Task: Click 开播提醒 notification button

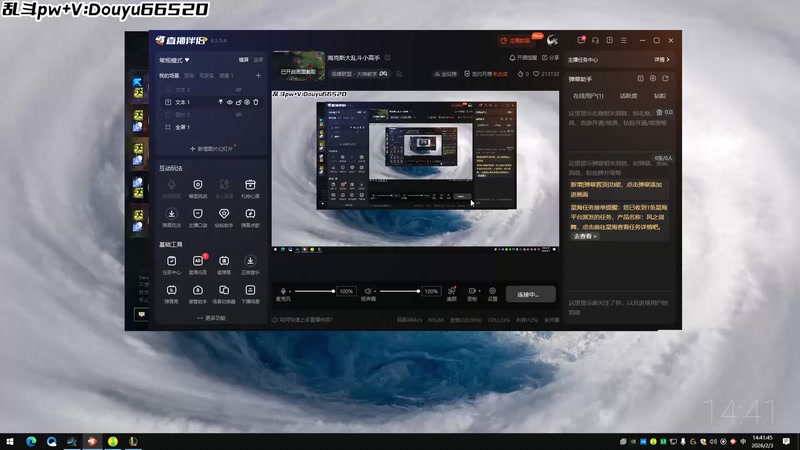Action: coord(523,58)
